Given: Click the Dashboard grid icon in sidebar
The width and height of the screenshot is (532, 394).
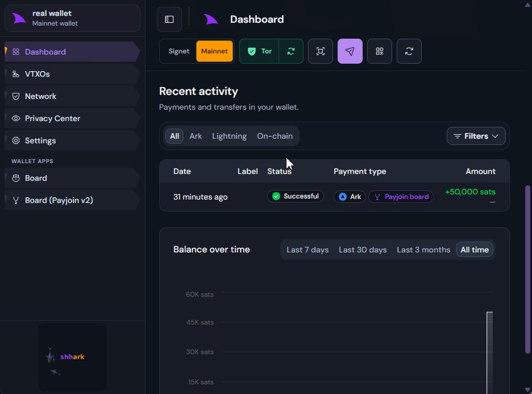Looking at the screenshot, I should coord(16,52).
